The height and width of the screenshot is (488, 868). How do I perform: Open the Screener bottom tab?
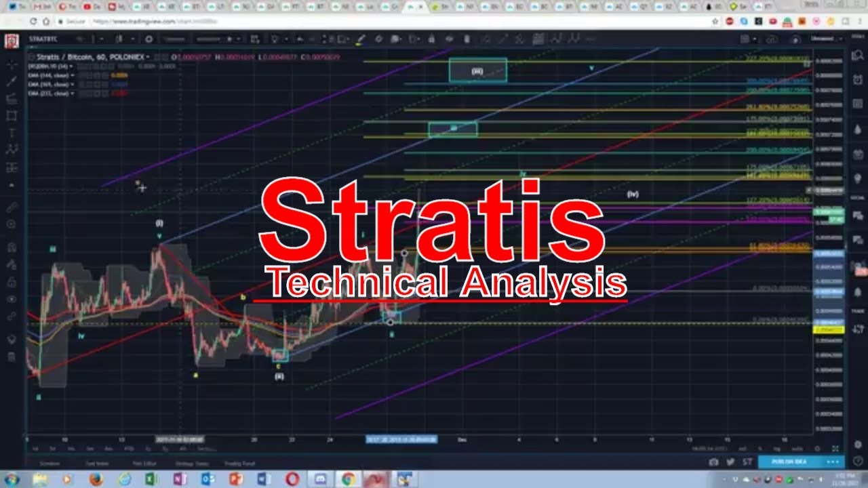(49, 463)
